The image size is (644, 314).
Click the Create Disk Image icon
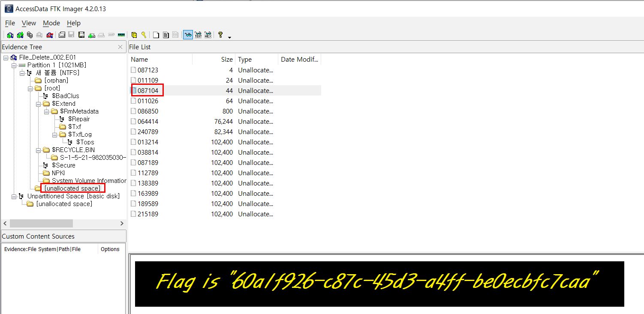pos(62,35)
